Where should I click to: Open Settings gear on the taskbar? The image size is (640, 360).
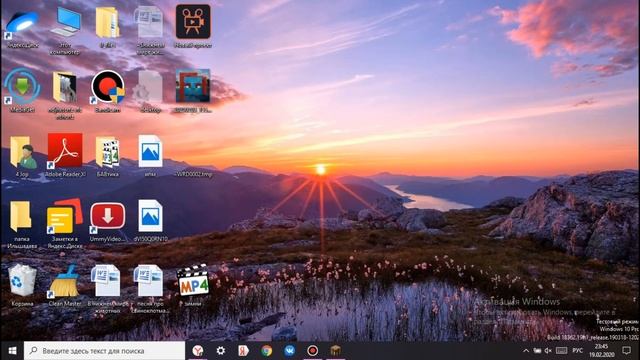pos(221,351)
